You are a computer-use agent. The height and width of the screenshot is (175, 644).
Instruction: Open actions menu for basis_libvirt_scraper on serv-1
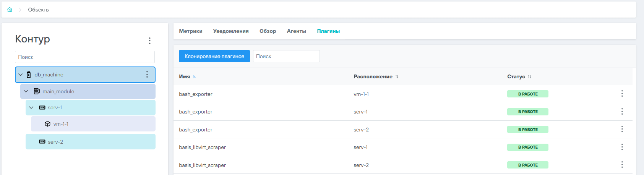622,147
